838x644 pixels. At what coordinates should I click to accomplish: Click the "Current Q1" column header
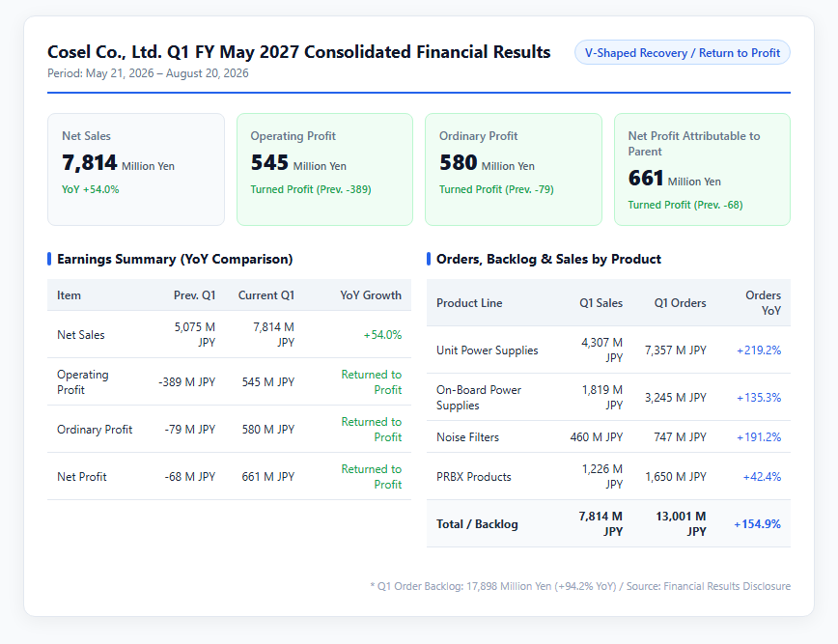[x=266, y=295]
